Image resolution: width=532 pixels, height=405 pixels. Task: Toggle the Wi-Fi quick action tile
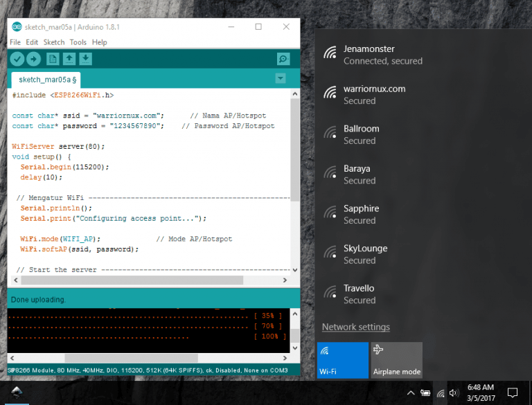(342, 360)
